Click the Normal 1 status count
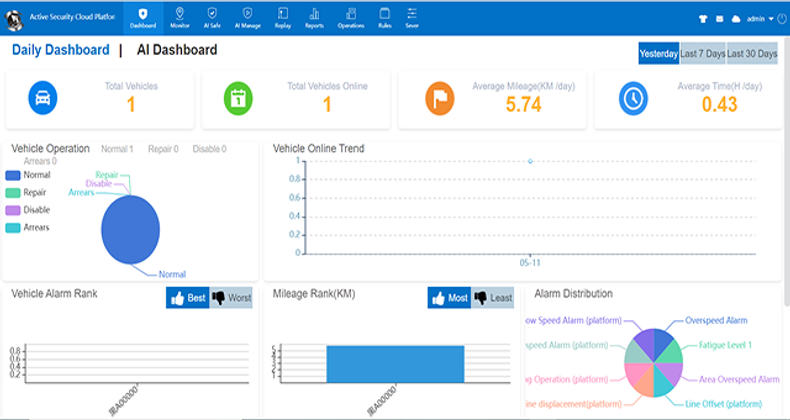The width and height of the screenshot is (790, 420). (x=117, y=149)
